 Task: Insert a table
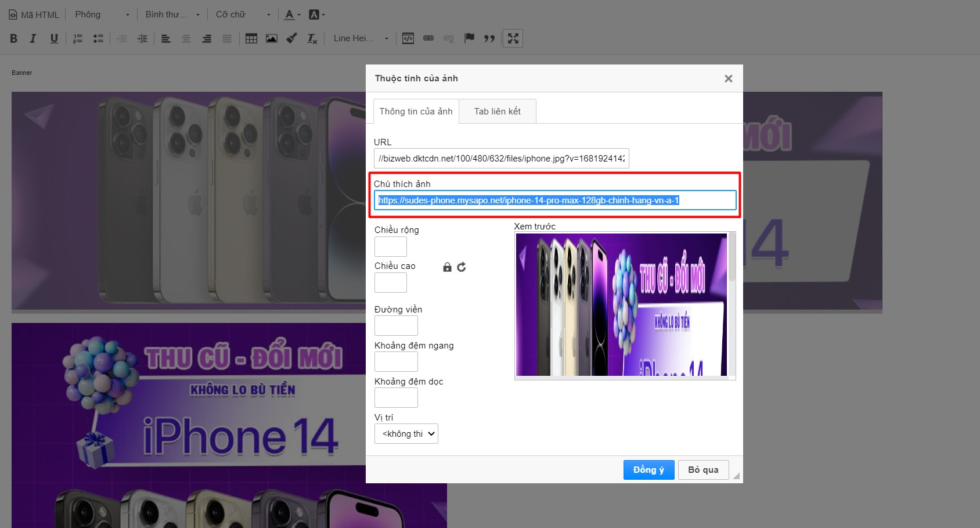(251, 38)
